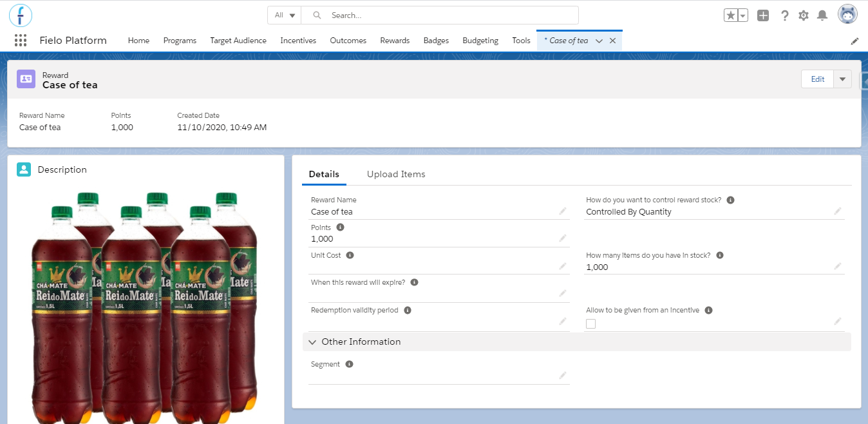Open the favorites list dropdown arrow
868x424 pixels.
pyautogui.click(x=743, y=15)
